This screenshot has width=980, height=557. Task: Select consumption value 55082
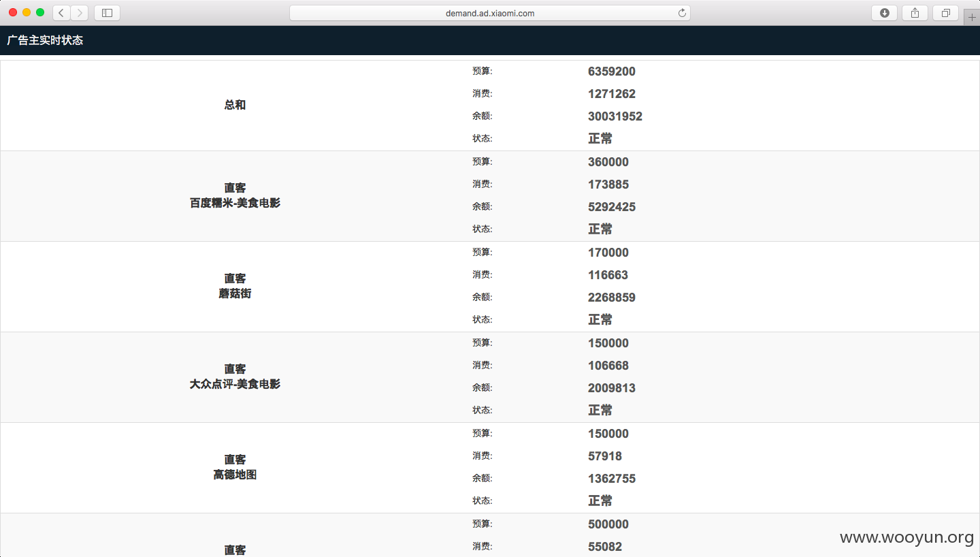[x=605, y=547]
